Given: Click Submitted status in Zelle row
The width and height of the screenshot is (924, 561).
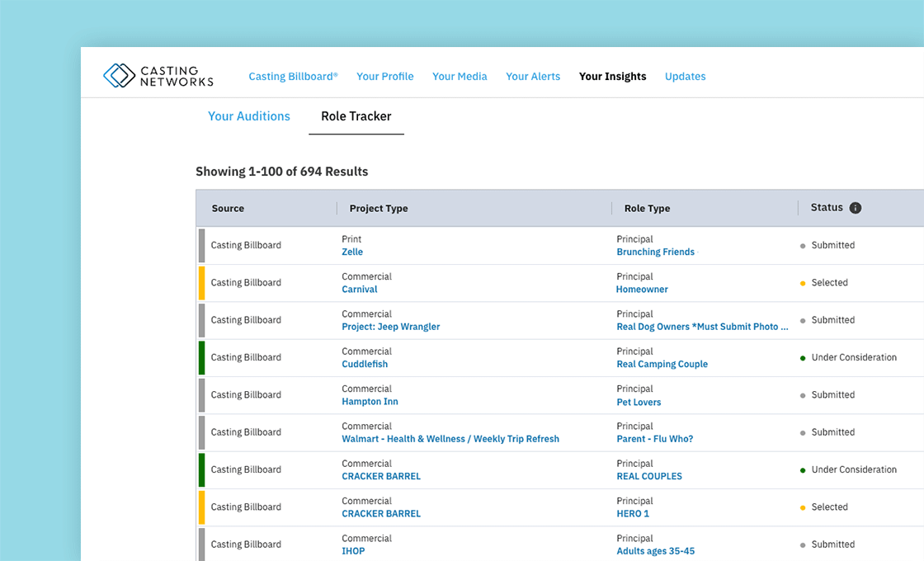Looking at the screenshot, I should point(832,245).
